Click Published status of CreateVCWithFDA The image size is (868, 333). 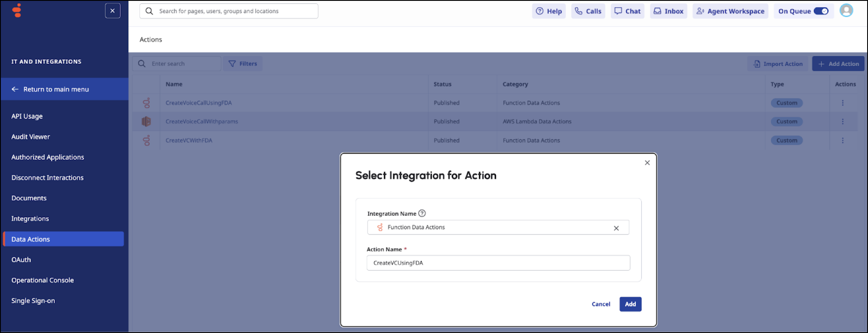(x=446, y=141)
